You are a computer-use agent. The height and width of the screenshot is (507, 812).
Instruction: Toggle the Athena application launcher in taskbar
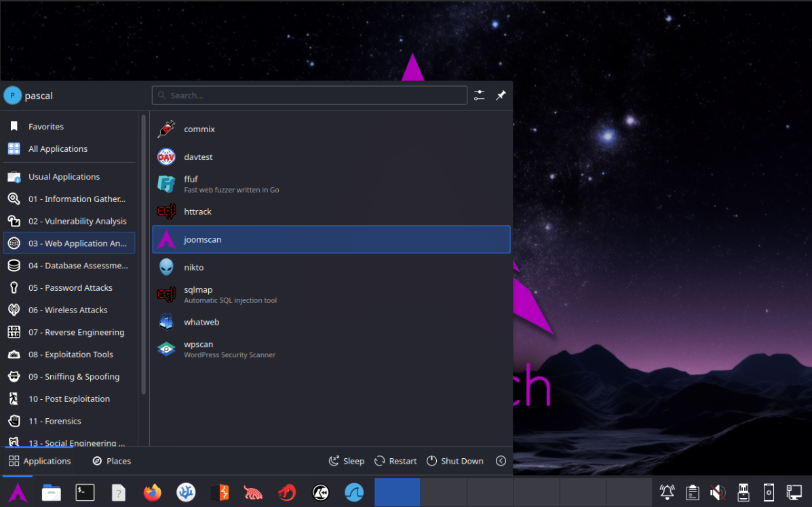tap(18, 493)
